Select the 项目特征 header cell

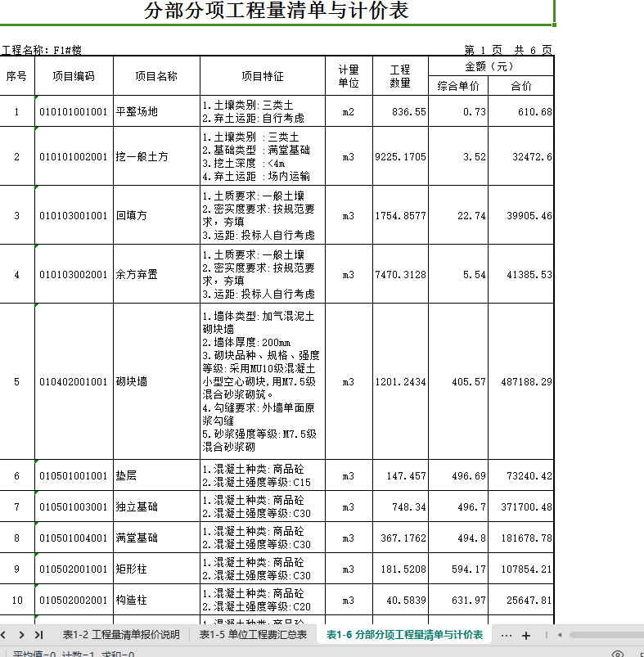pos(263,76)
